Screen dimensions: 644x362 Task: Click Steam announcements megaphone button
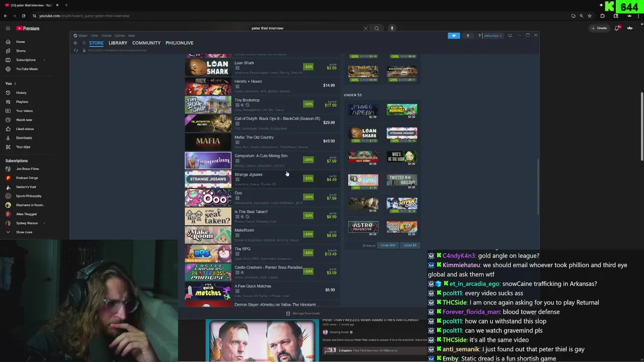pyautogui.click(x=454, y=36)
